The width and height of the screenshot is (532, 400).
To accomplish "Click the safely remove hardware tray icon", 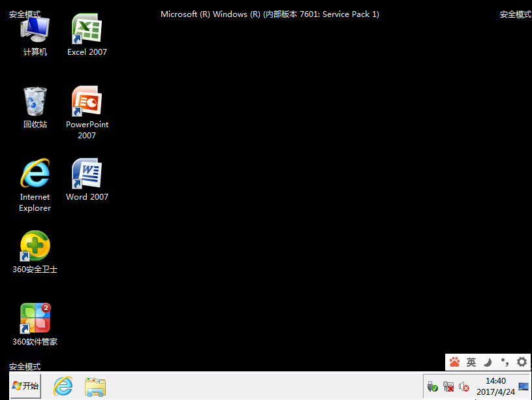I will click(433, 386).
